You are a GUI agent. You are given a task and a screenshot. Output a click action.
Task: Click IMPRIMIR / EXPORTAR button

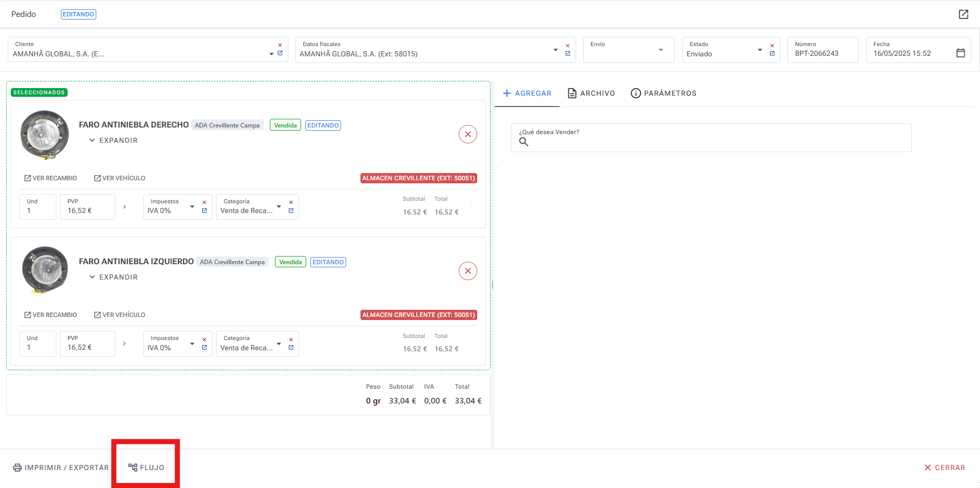61,468
